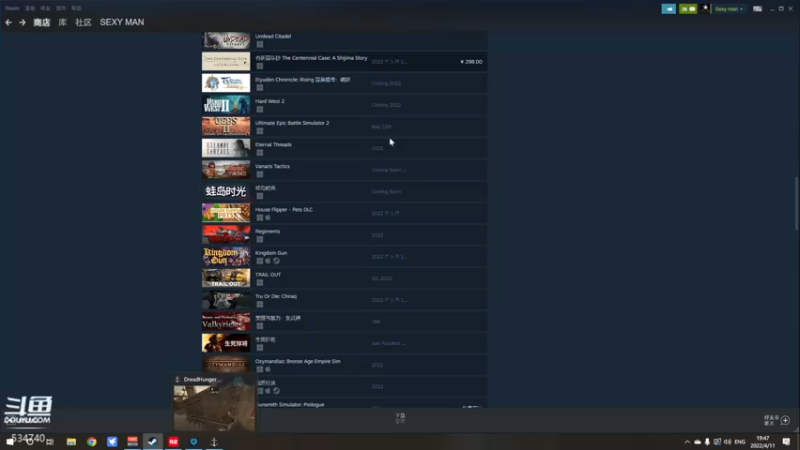
Task: Open friends and chat plus button
Action: click(785, 420)
